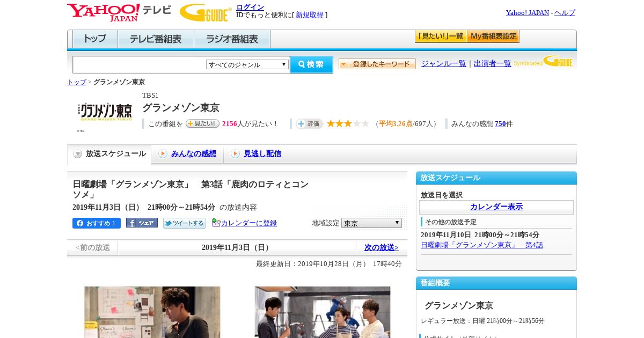This screenshot has width=644, height=338.
Task: Switch to the みんなの感想 tab
Action: 194,153
